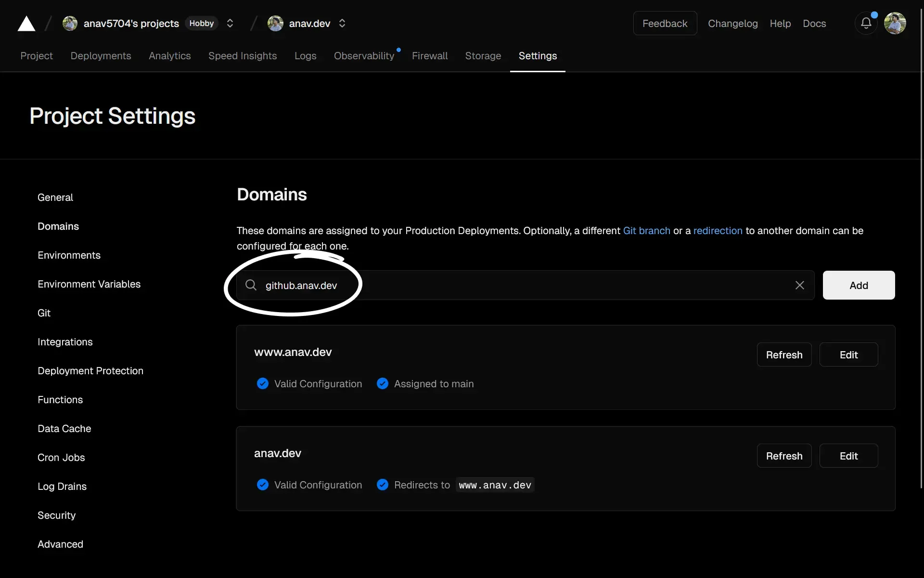Click the anav.dev project avatar
This screenshot has width=924, height=578.
275,23
